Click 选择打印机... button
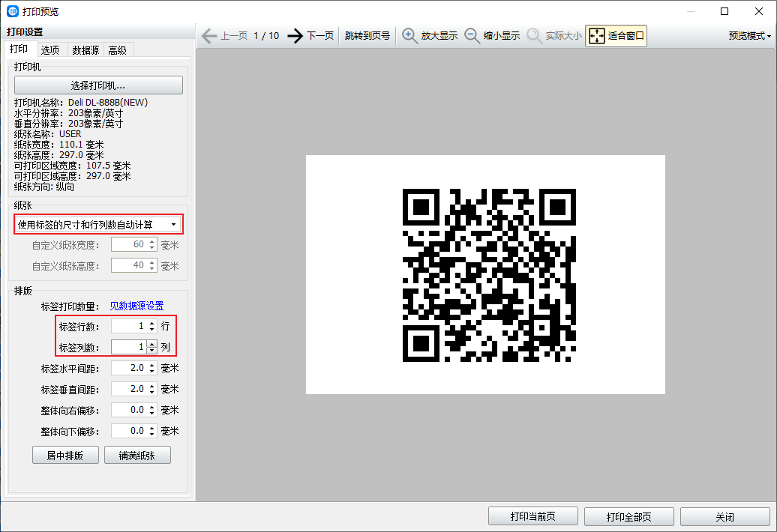Image resolution: width=777 pixels, height=532 pixels. click(x=98, y=85)
